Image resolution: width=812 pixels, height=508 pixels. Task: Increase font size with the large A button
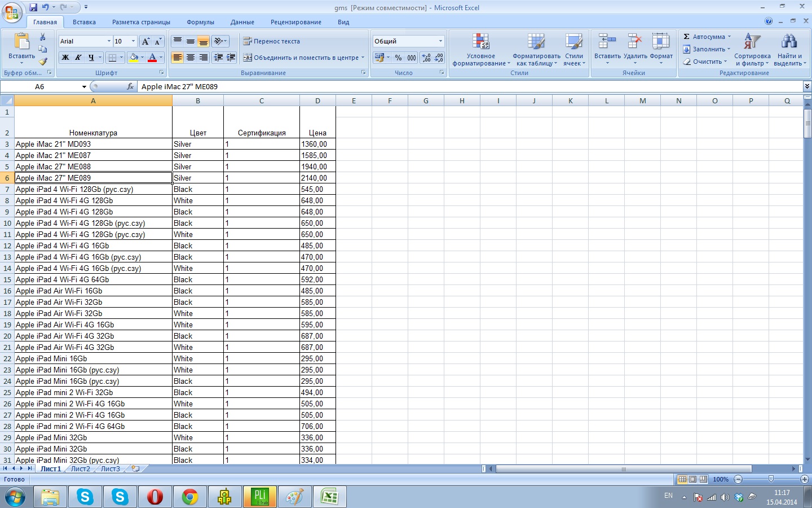click(145, 41)
